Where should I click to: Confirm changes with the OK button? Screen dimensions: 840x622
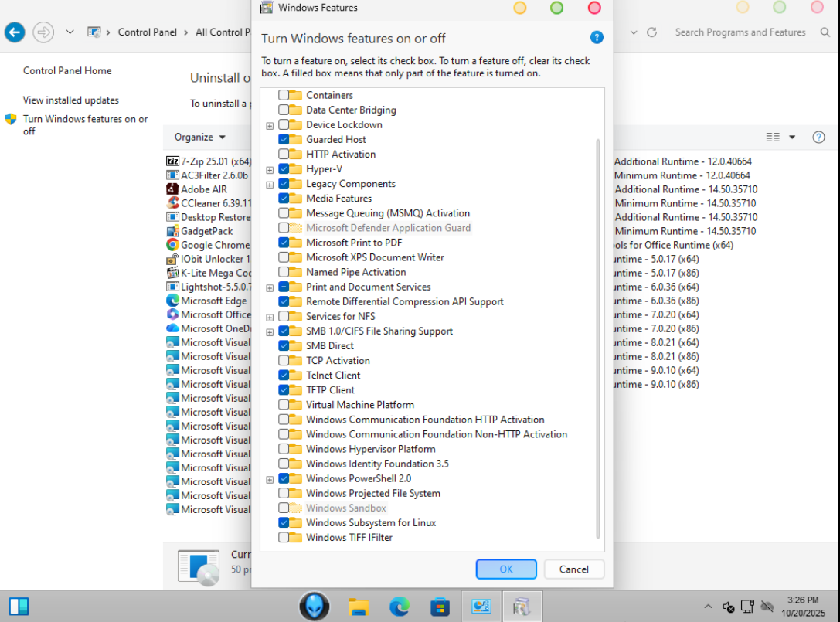coord(506,569)
